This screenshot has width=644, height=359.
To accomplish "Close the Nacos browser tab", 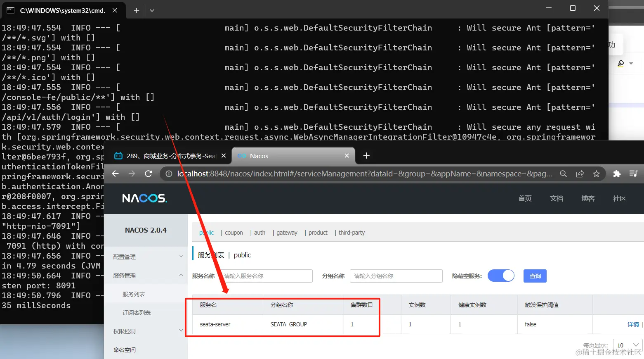I will pyautogui.click(x=347, y=156).
